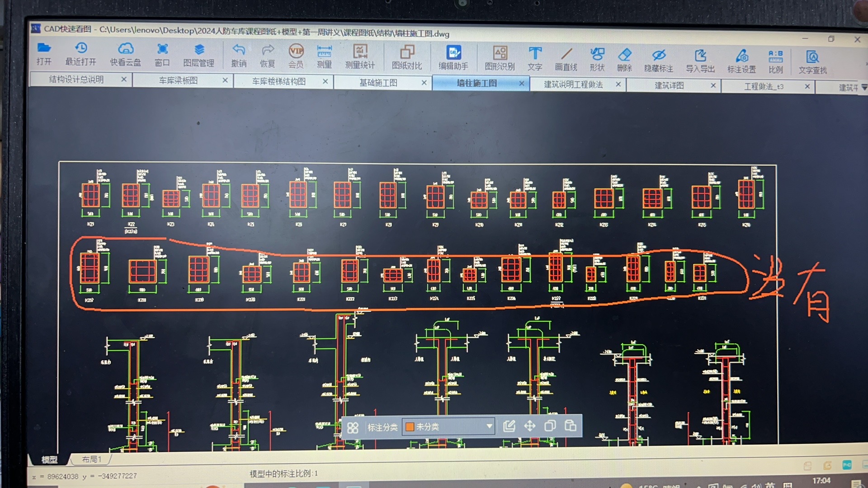Open the 最近打开 recent files list

point(80,54)
